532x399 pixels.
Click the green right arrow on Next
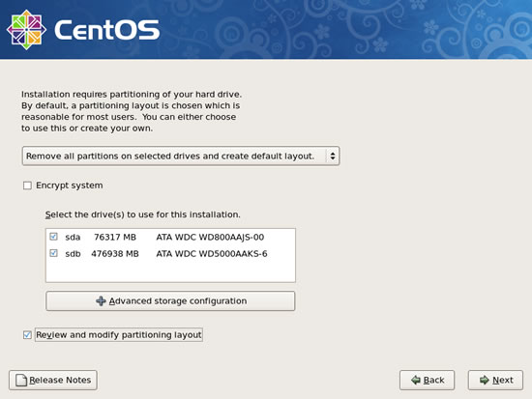[x=485, y=380]
